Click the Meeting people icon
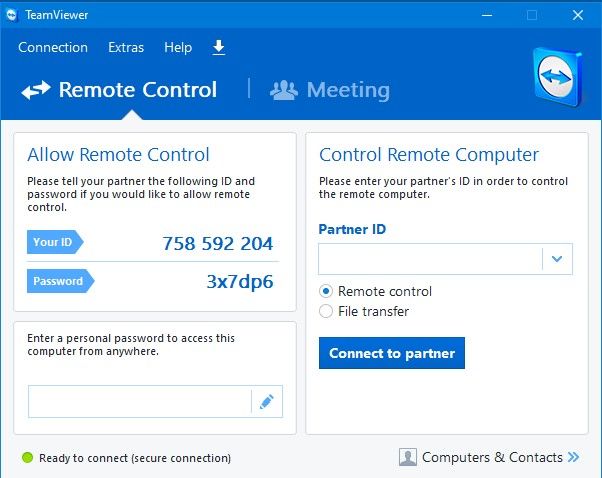 [x=284, y=90]
